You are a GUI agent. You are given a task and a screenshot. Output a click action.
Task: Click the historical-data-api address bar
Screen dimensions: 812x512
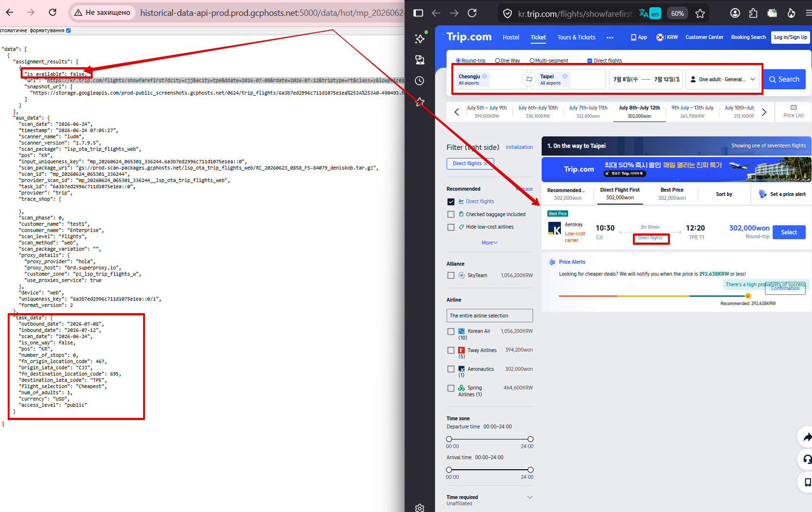pyautogui.click(x=272, y=12)
